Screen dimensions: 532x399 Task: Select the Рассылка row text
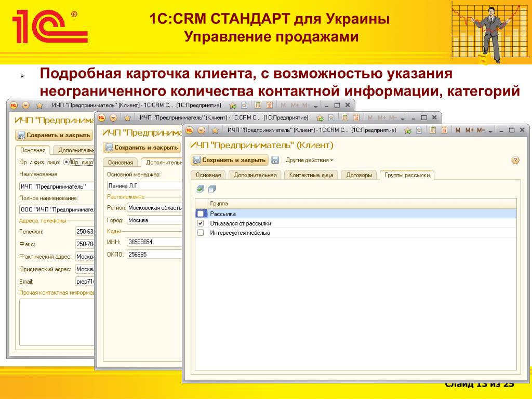pos(223,214)
